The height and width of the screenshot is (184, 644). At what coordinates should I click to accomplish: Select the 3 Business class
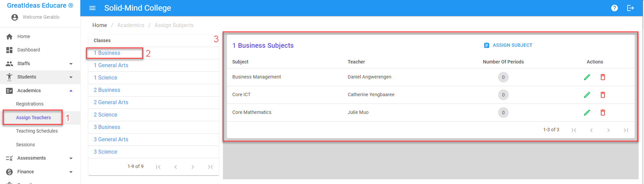click(107, 127)
